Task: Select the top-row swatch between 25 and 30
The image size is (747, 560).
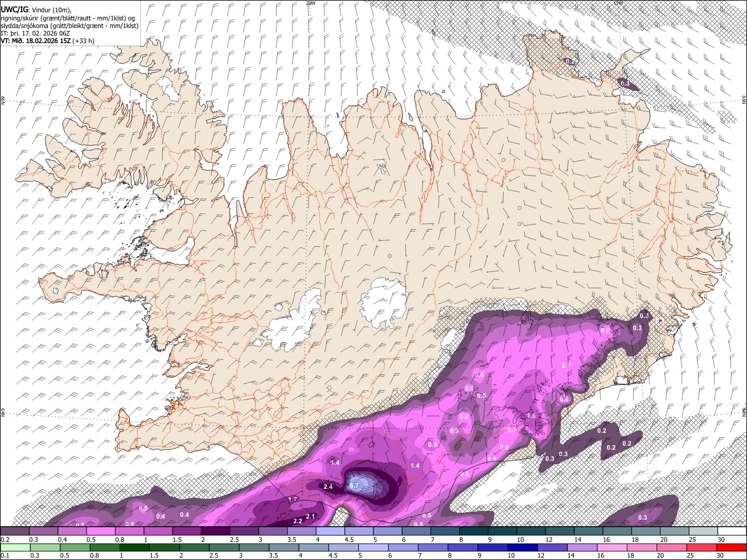Action: pos(704,531)
